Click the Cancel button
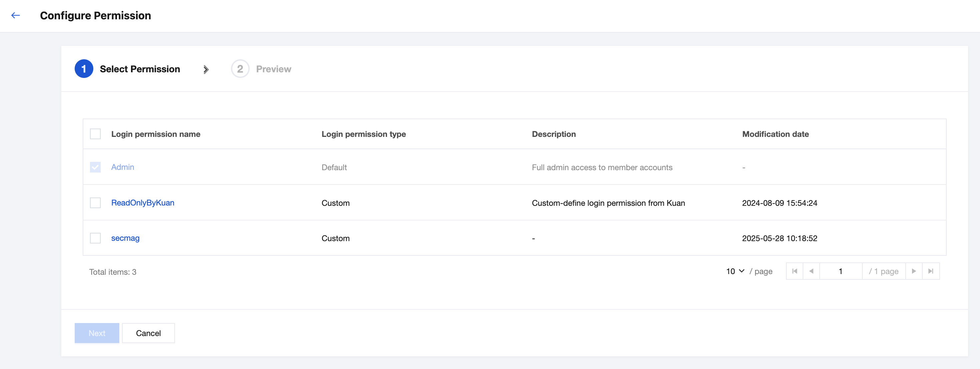980x369 pixels. (148, 333)
